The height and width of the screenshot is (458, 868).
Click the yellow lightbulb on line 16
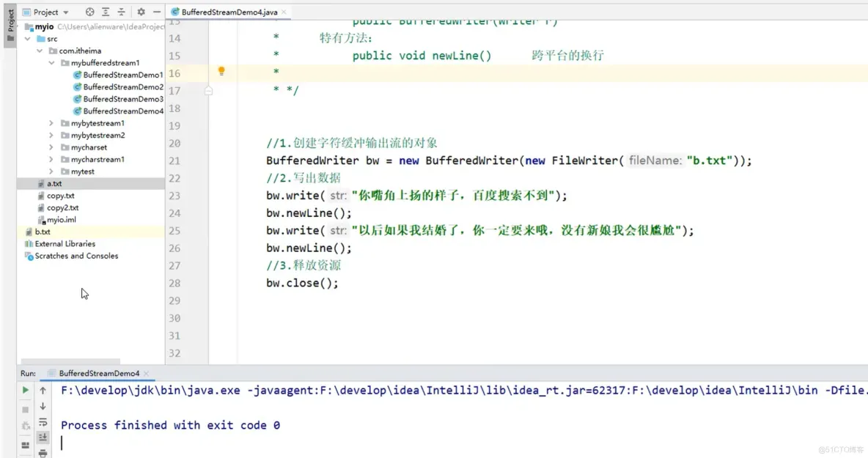221,71
